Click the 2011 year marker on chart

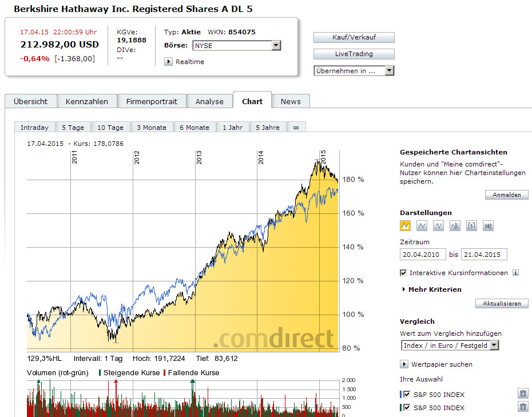[x=74, y=157]
